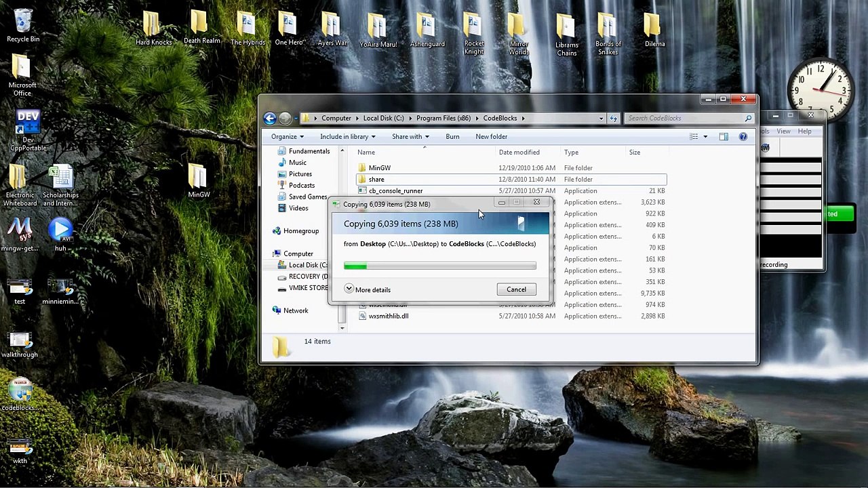Sort files by Size column header

pyautogui.click(x=634, y=152)
